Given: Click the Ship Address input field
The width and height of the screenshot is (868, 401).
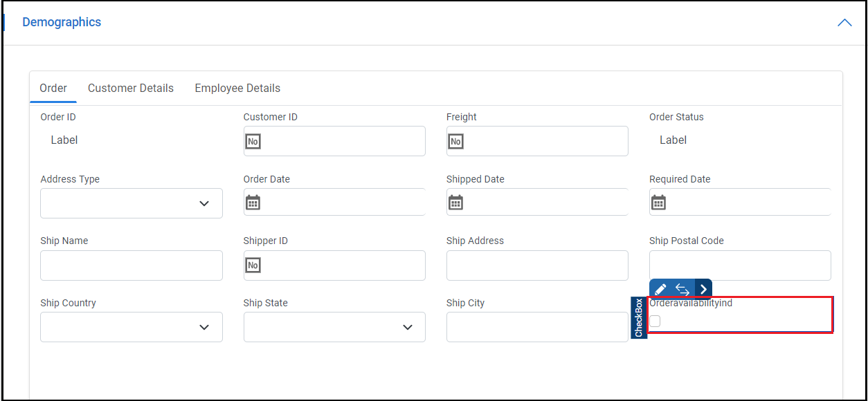Looking at the screenshot, I should pyautogui.click(x=537, y=265).
